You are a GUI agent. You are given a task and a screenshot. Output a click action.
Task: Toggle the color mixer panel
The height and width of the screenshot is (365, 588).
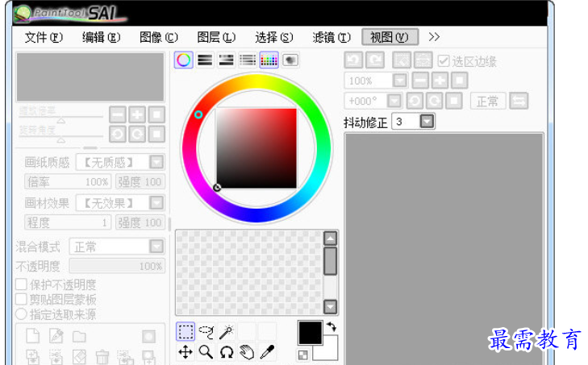248,60
